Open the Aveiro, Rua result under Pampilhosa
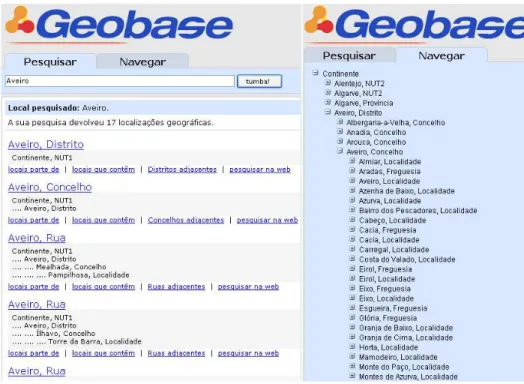 37,238
